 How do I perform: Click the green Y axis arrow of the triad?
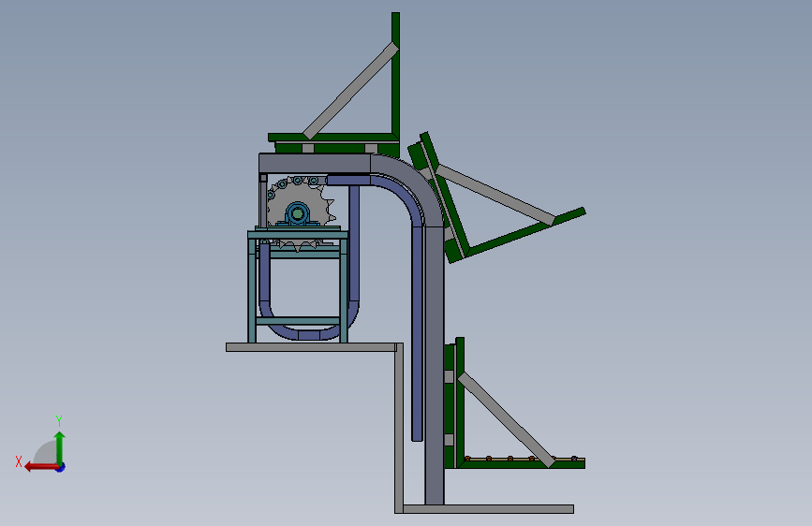[60, 447]
